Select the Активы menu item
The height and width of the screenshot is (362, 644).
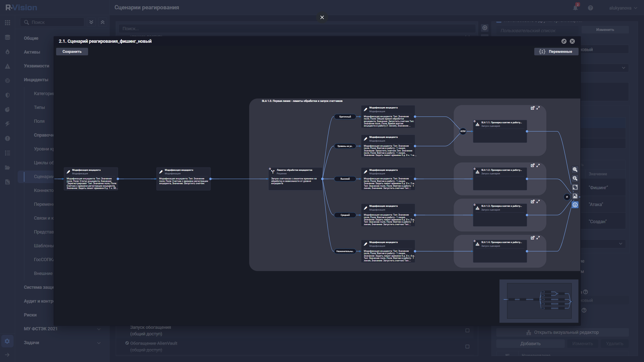pyautogui.click(x=32, y=52)
